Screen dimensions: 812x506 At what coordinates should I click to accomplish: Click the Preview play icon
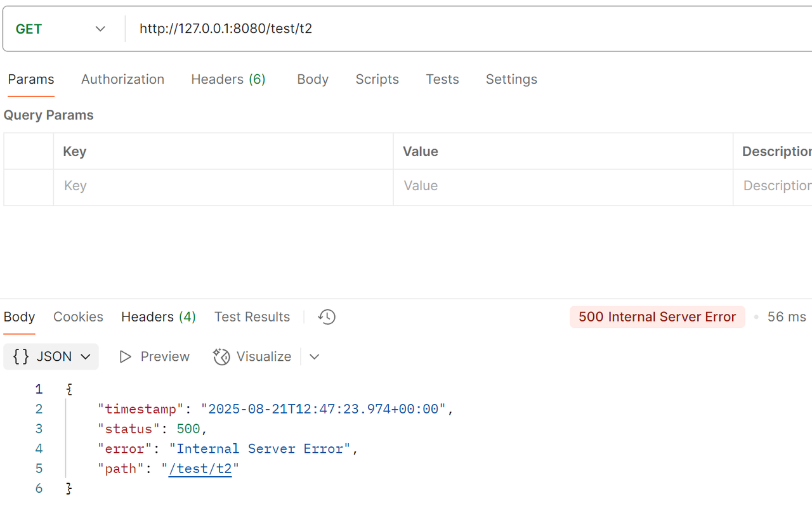[x=126, y=357]
